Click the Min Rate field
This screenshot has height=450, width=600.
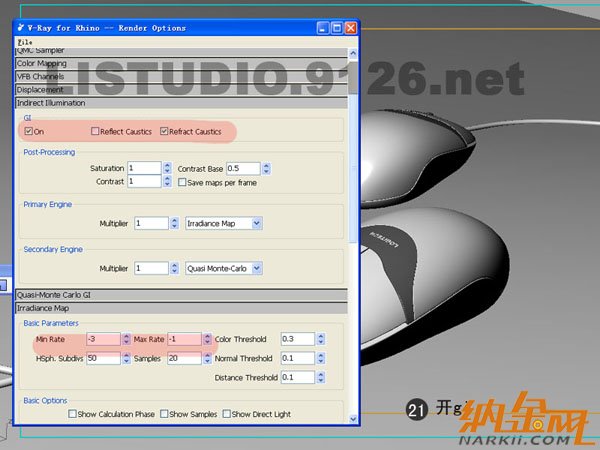103,339
